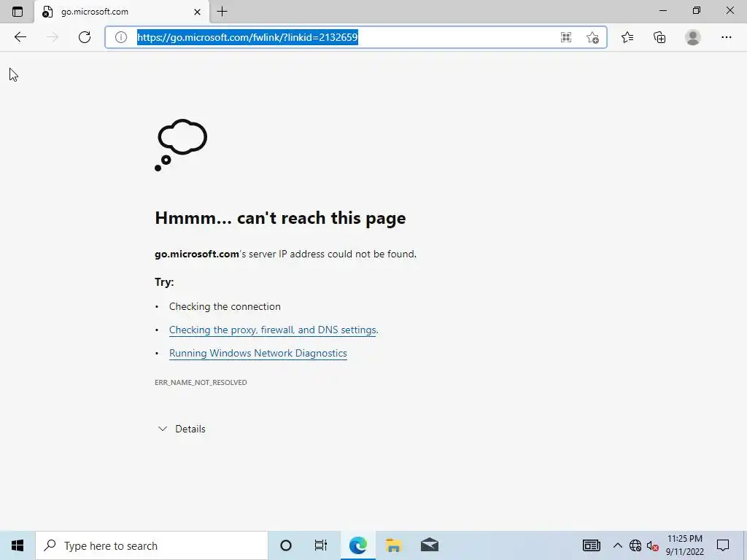Open News and interests taskbar icon
This screenshot has height=560, width=747.
pyautogui.click(x=591, y=545)
